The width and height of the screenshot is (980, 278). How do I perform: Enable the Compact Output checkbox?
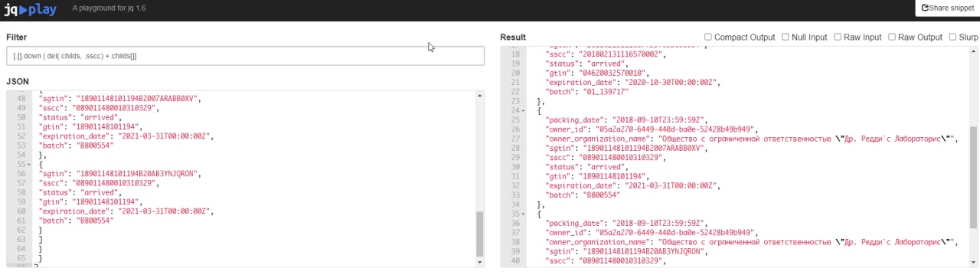click(x=708, y=37)
